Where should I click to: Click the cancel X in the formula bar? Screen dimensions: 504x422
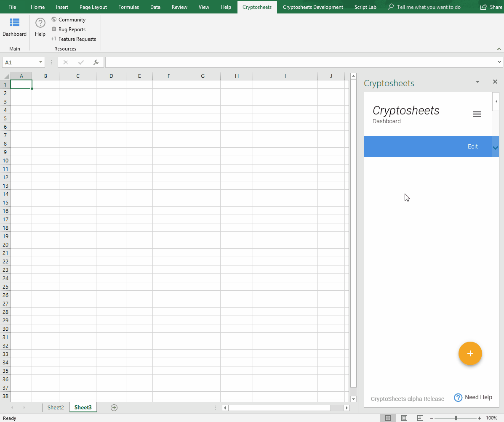(66, 62)
